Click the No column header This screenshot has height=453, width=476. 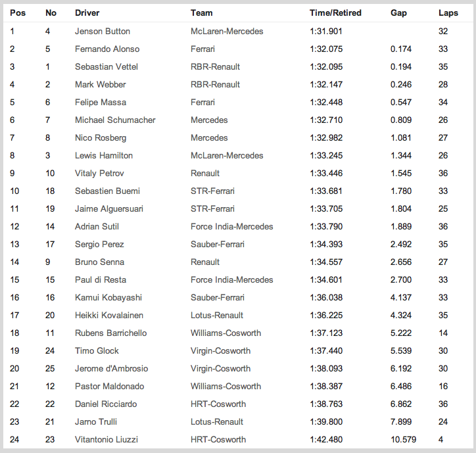tap(51, 13)
